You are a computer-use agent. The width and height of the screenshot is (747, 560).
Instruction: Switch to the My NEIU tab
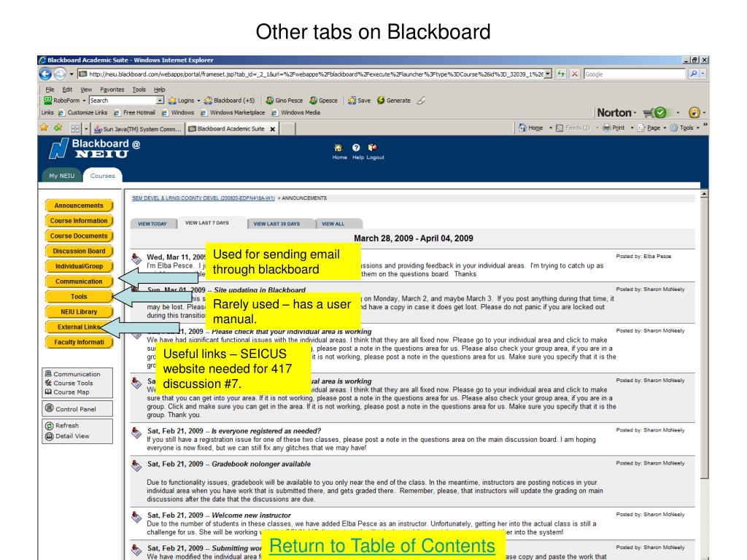pyautogui.click(x=61, y=176)
